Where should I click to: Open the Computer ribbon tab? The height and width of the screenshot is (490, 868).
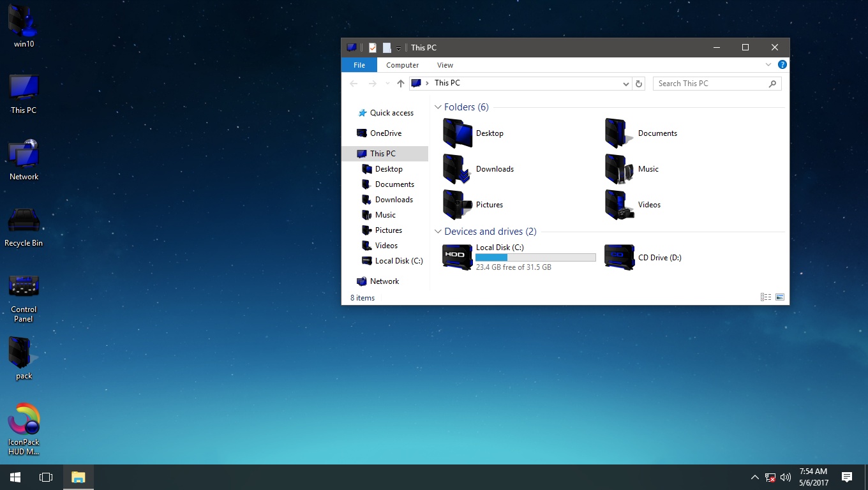[403, 65]
